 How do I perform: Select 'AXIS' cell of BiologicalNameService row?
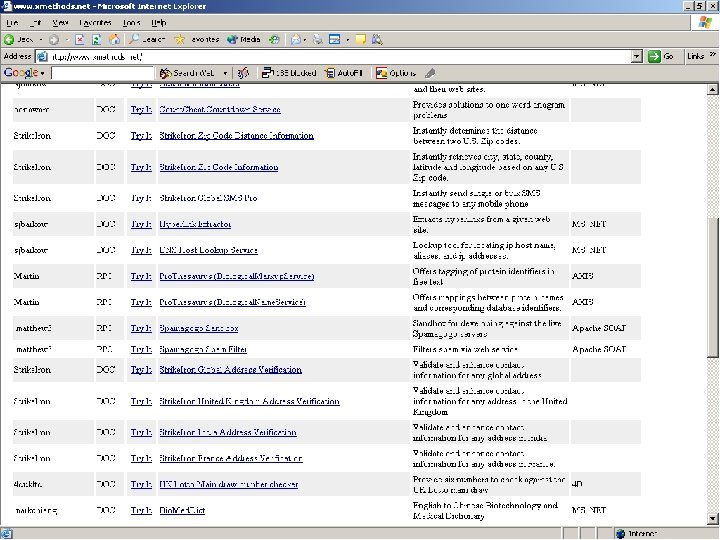[x=583, y=302]
